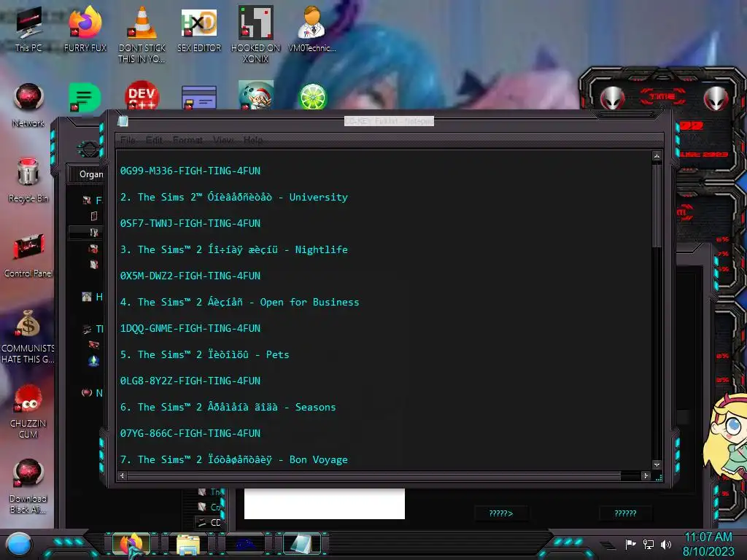747x560 pixels.
Task: Click the white input box in background window
Action: point(325,504)
